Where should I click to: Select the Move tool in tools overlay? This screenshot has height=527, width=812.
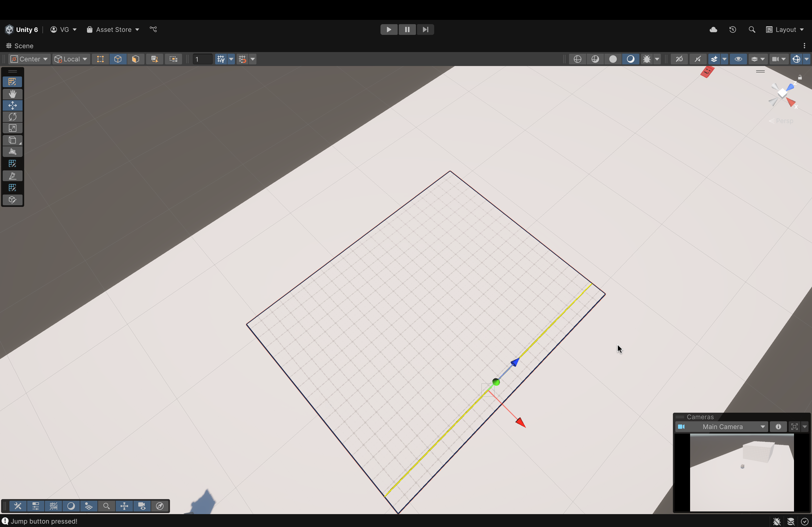coord(12,105)
